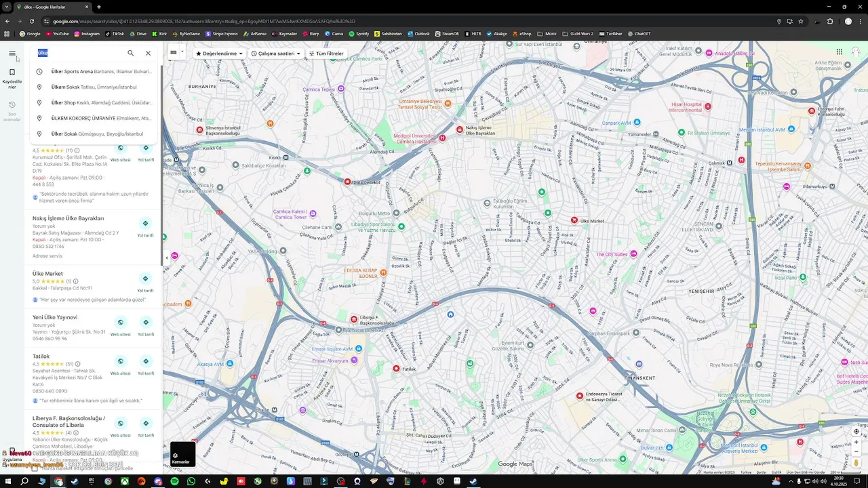Click the address bar URL
Image resolution: width=868 pixels, height=488 pixels.
[x=203, y=21]
